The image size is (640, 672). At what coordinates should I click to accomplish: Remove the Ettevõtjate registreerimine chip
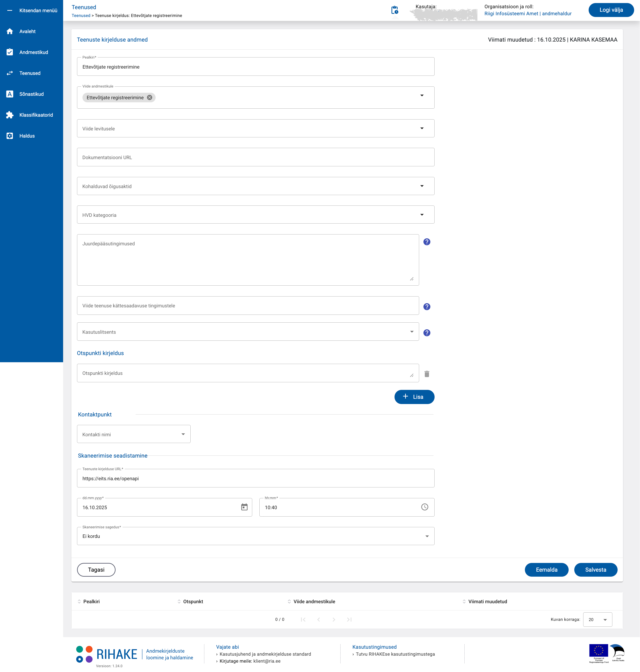[x=150, y=98]
